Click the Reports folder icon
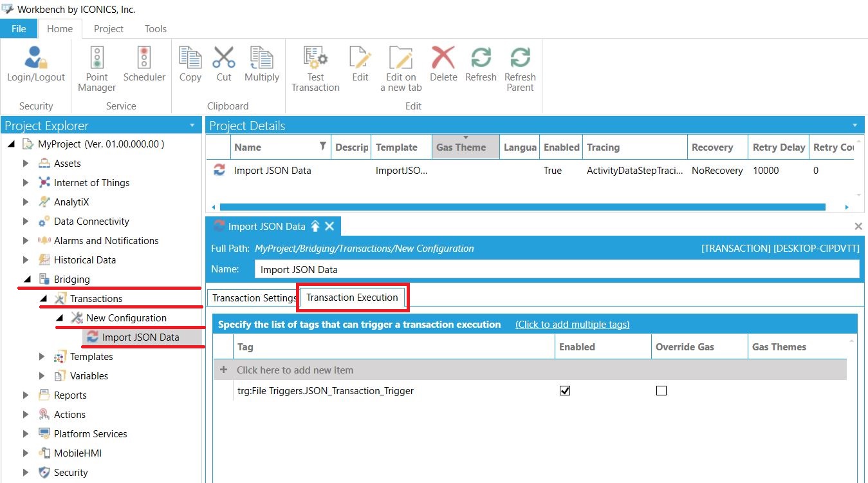The height and width of the screenshot is (483, 868). [44, 395]
